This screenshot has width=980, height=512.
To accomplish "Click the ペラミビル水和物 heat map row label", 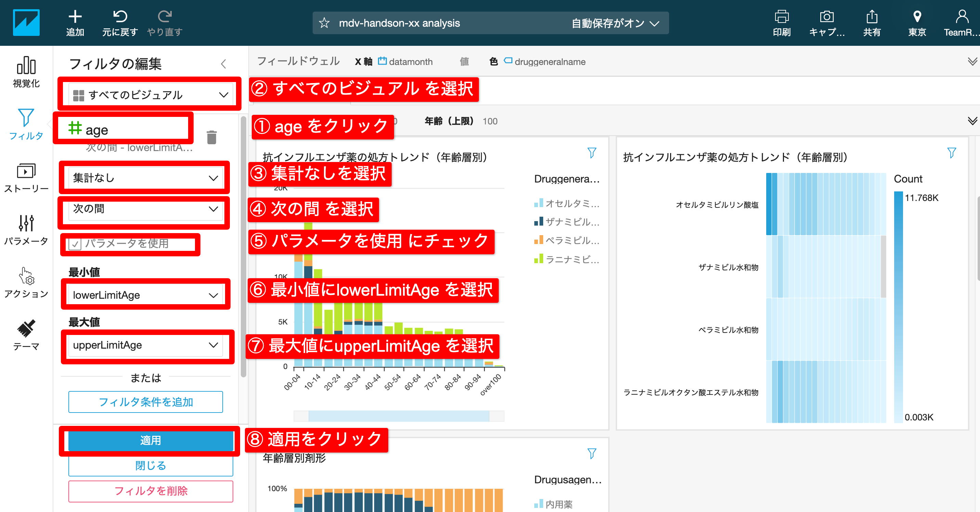I will [728, 330].
